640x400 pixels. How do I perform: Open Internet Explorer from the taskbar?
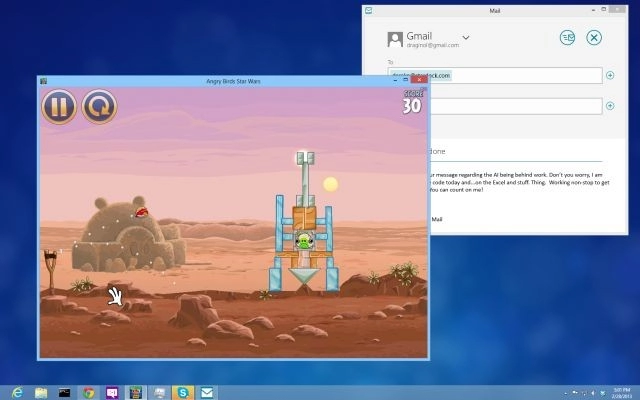(x=17, y=393)
